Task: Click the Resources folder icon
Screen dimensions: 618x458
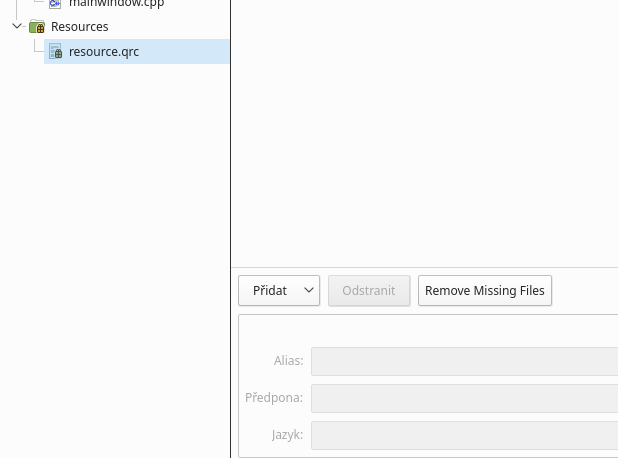Action: [x=37, y=26]
